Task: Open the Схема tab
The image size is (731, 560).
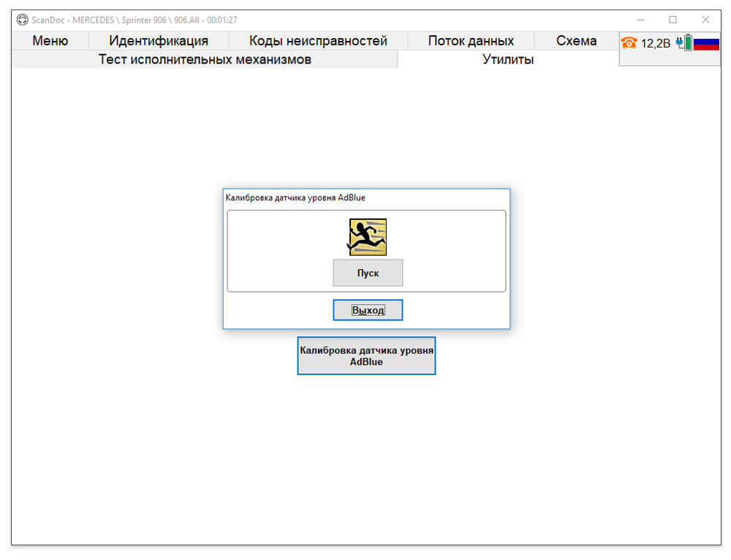Action: tap(576, 40)
